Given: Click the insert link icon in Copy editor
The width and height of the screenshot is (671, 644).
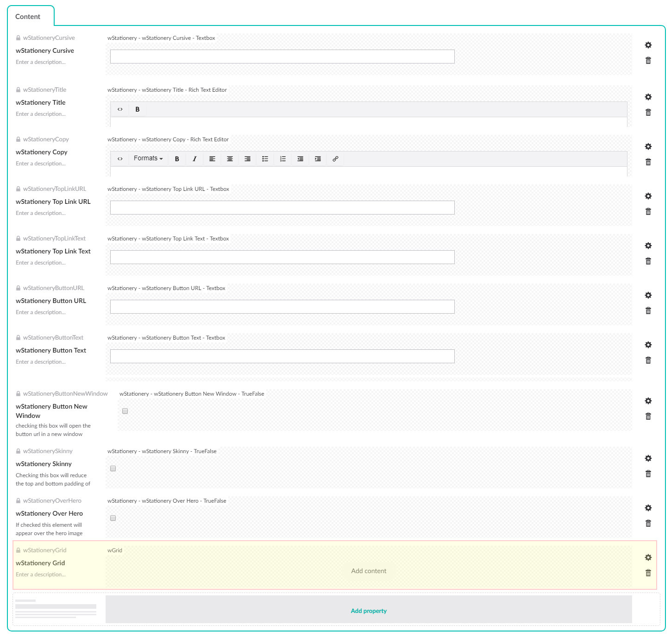Looking at the screenshot, I should [x=335, y=159].
